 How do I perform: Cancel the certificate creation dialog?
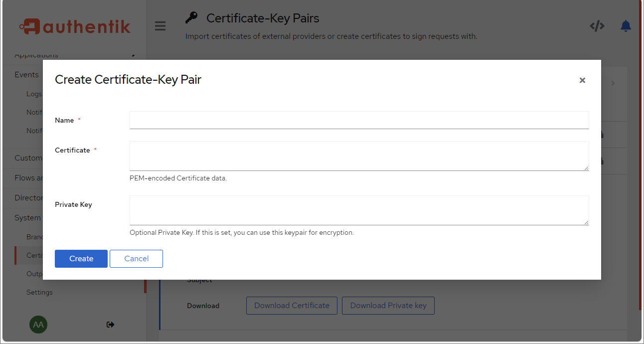137,259
